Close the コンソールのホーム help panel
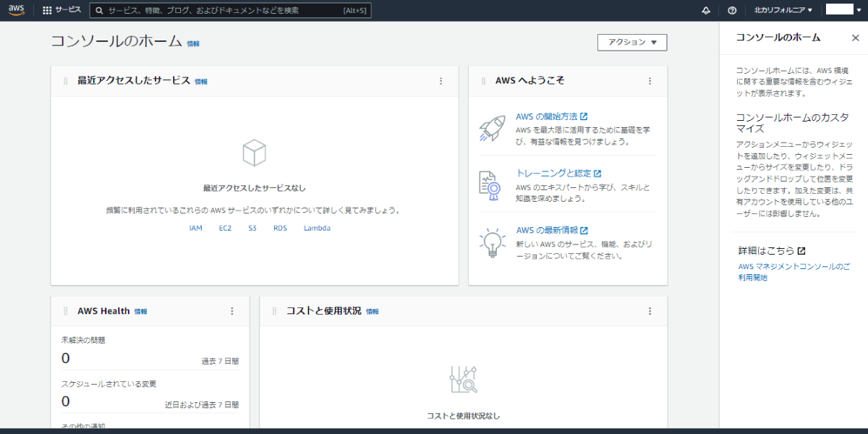The image size is (868, 434). pos(855,38)
